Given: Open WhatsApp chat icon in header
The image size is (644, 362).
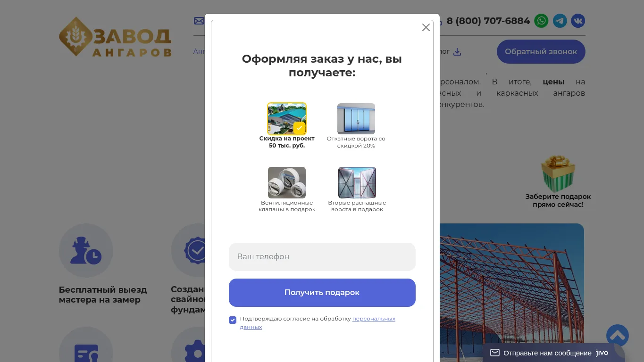Looking at the screenshot, I should point(541,21).
